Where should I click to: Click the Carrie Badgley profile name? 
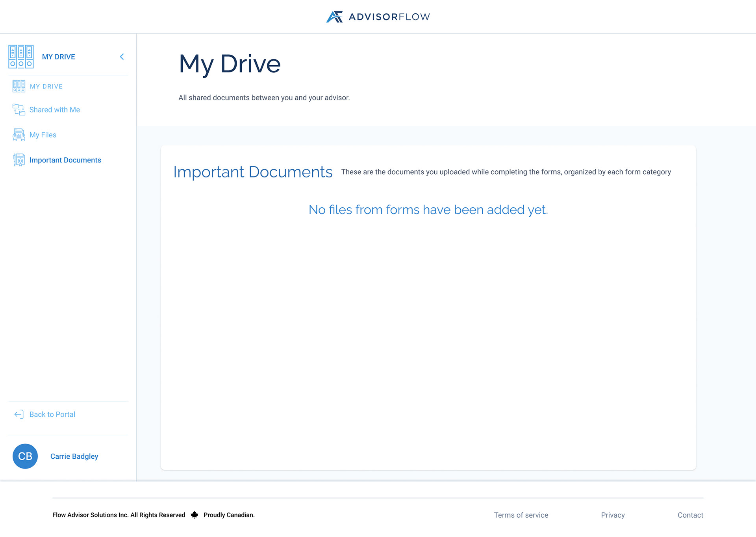74,456
